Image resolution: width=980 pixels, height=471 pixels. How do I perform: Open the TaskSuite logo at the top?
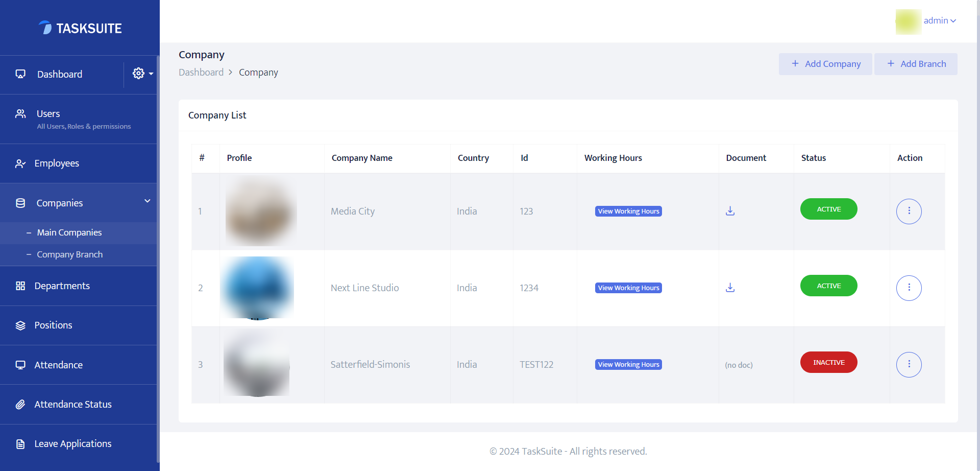(x=80, y=28)
